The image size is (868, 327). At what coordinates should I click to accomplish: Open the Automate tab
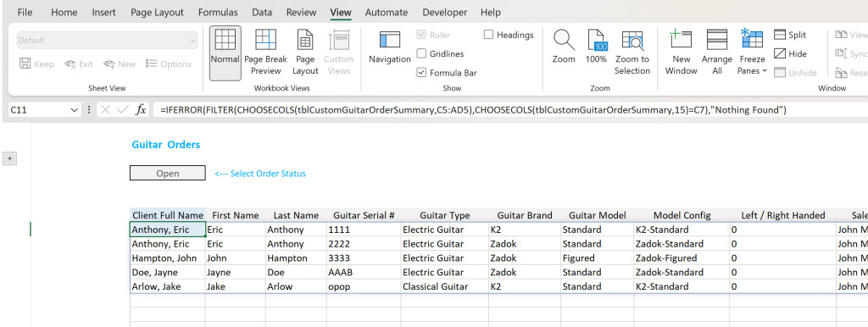387,12
